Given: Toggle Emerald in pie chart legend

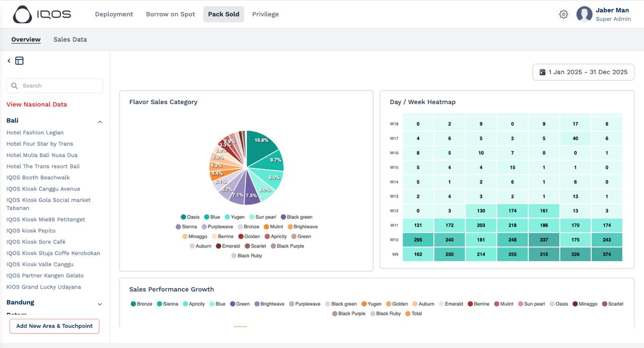Looking at the screenshot, I should [228, 246].
